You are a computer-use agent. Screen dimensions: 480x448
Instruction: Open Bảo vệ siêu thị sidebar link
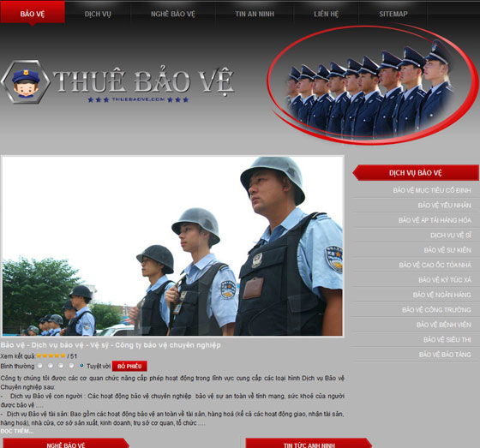(447, 340)
